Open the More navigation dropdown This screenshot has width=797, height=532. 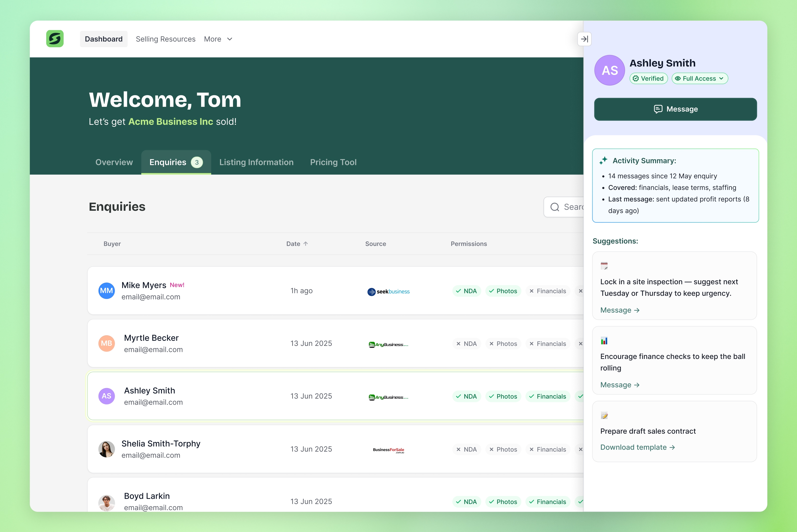coord(218,39)
